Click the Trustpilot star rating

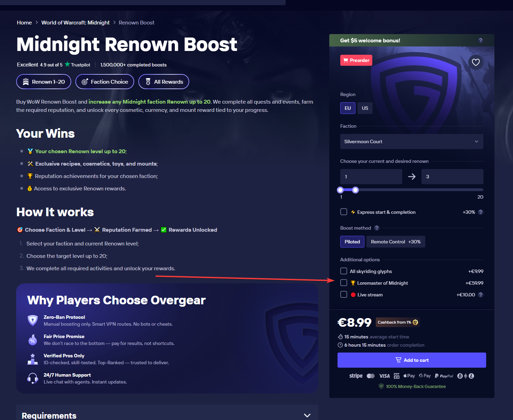tap(67, 64)
